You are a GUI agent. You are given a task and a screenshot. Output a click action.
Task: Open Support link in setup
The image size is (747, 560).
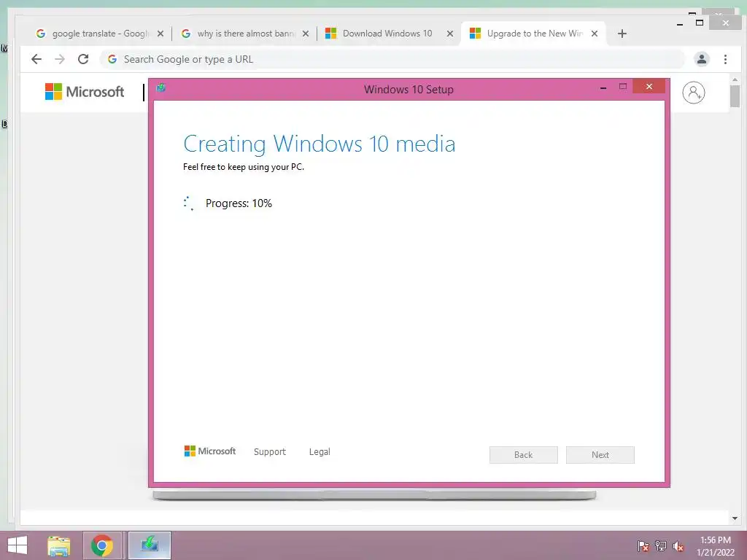point(270,451)
